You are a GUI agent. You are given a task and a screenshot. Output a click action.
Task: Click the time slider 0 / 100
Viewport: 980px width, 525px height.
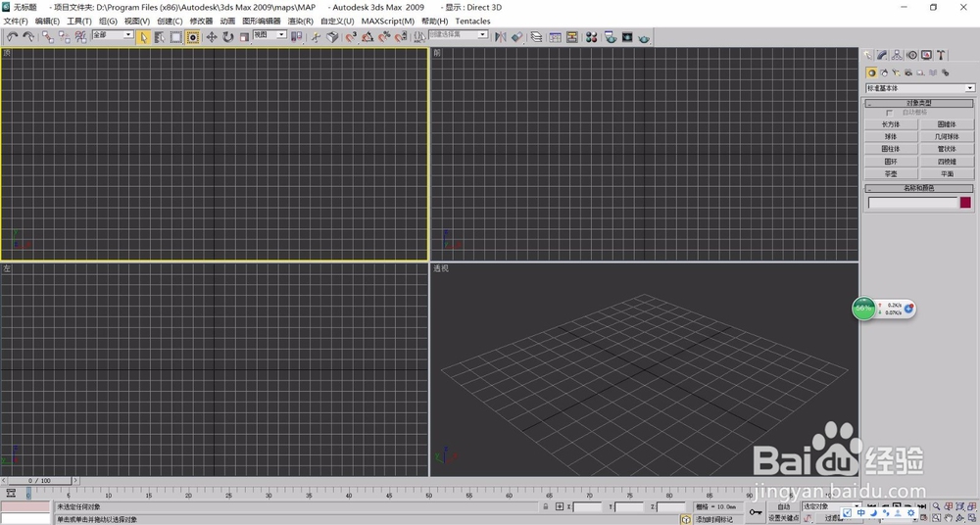point(40,481)
